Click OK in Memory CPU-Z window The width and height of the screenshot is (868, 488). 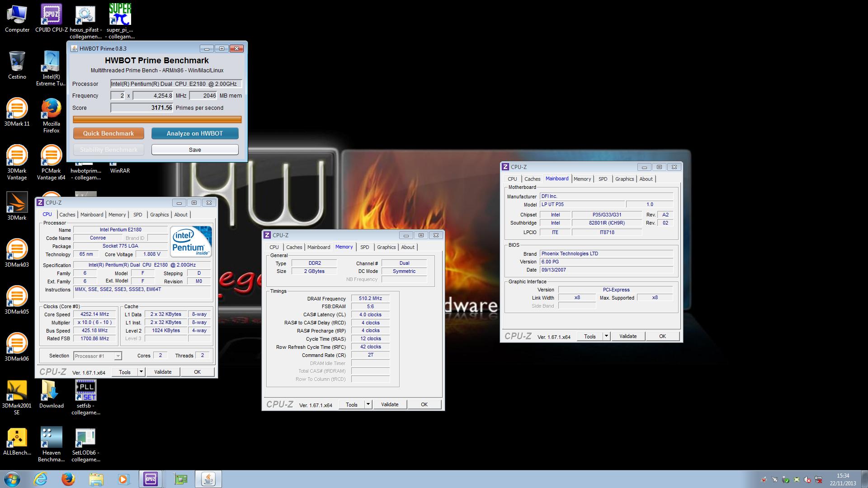coord(424,404)
